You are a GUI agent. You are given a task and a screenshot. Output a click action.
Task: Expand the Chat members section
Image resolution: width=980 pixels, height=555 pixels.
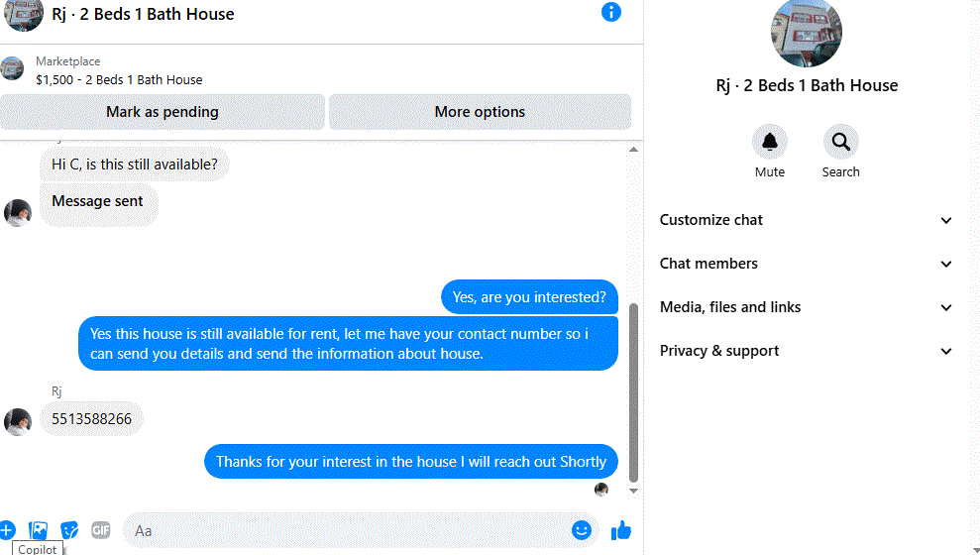[x=806, y=264]
